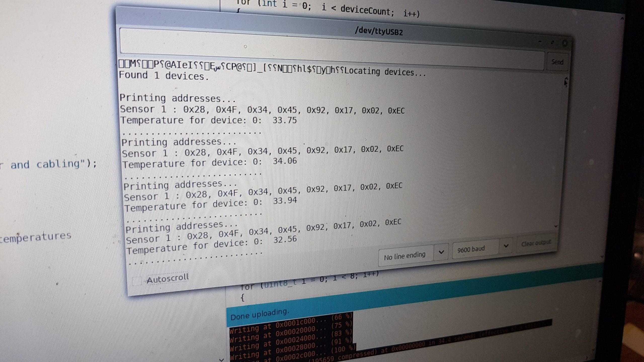Click the 'and cabling");' code text in editor
644x362 pixels.
point(53,164)
